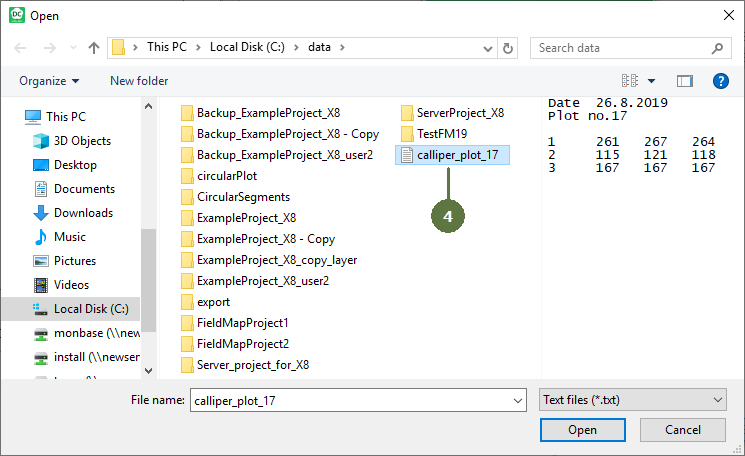Select Music in navigation pane
Viewport: 745px width, 456px height.
click(59, 237)
